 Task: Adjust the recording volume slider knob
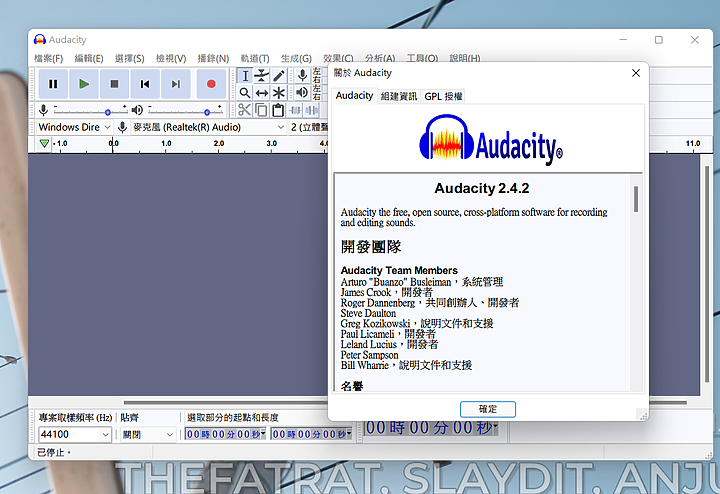point(107,112)
